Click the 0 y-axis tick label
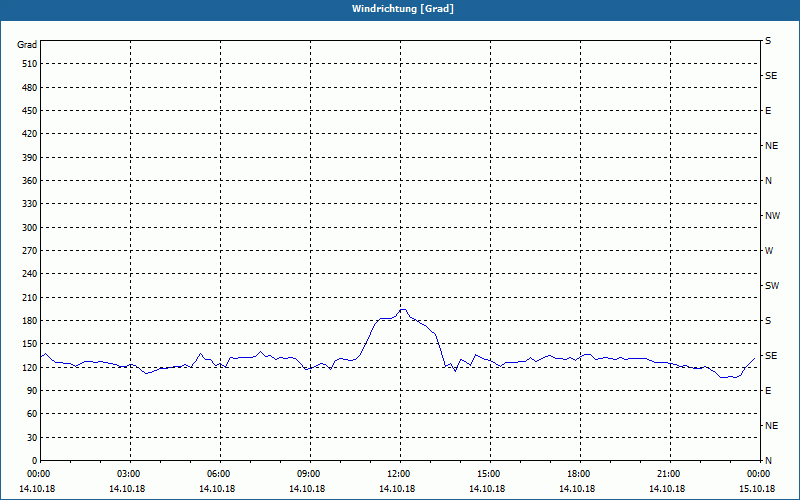Screen dimensions: 800x500 coord(35,461)
